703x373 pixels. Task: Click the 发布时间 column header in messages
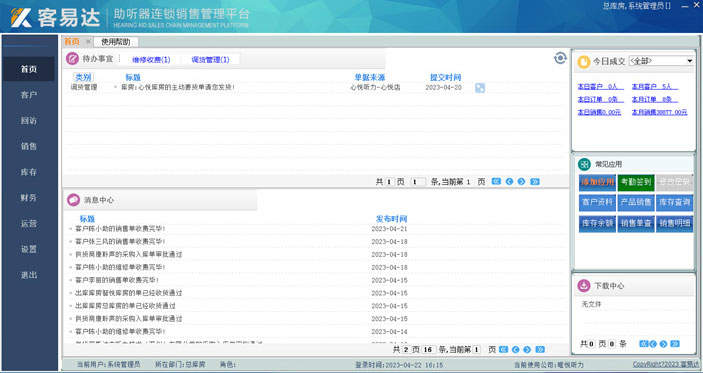391,219
